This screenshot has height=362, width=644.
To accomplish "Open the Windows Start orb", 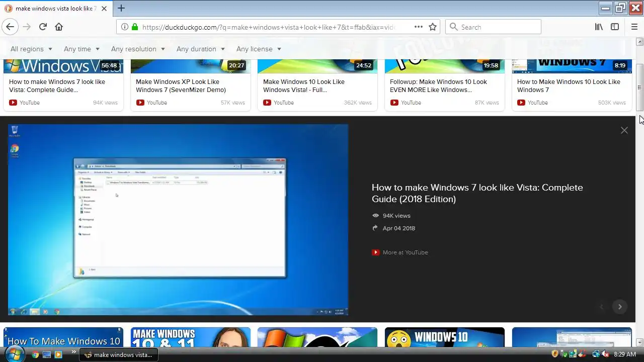I will (x=15, y=354).
